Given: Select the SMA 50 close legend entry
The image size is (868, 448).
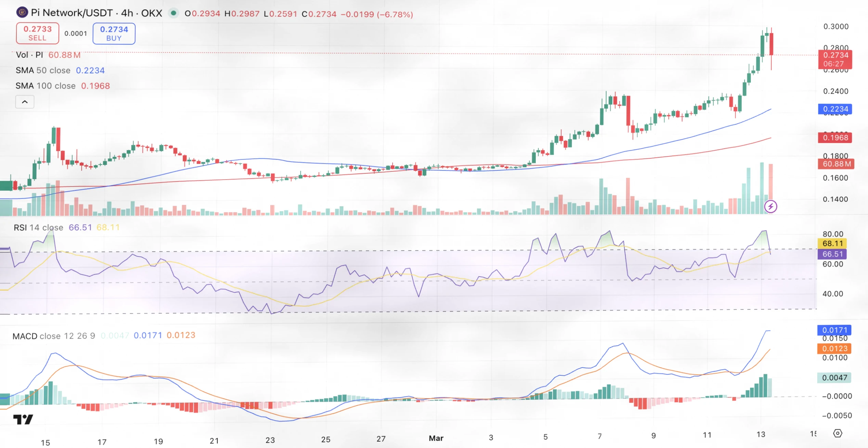Looking at the screenshot, I should 60,70.
